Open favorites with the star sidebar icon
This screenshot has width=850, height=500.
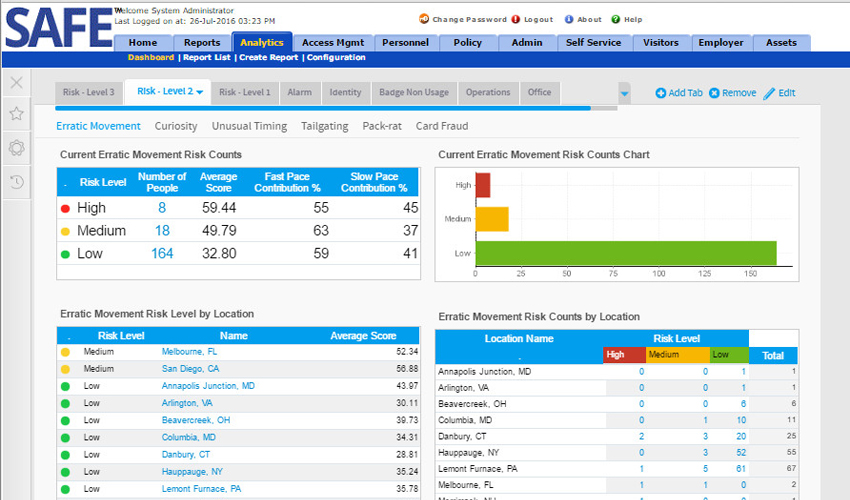point(16,114)
